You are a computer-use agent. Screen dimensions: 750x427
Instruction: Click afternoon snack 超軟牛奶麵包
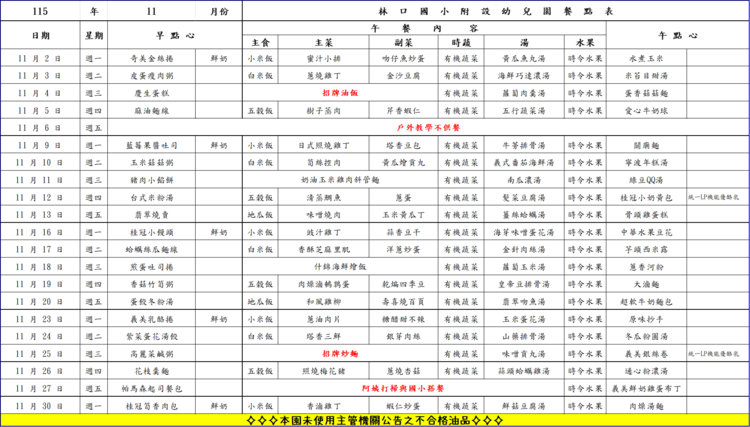646,302
